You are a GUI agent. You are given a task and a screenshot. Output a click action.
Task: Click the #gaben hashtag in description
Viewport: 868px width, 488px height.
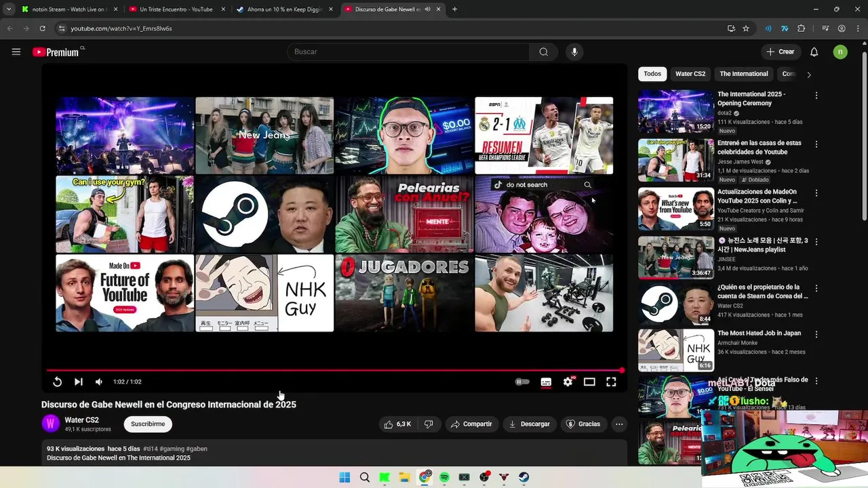pyautogui.click(x=197, y=449)
